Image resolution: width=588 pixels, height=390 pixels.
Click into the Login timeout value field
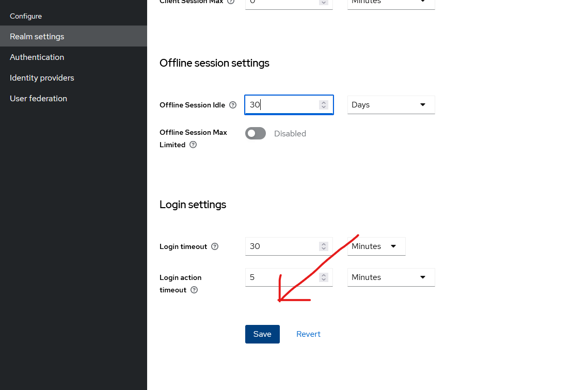[281, 246]
